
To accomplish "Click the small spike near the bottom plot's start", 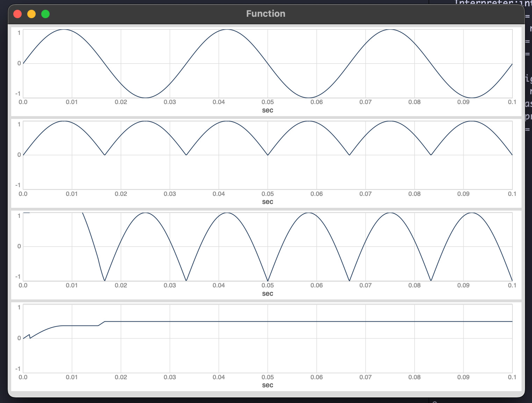I will [29, 335].
